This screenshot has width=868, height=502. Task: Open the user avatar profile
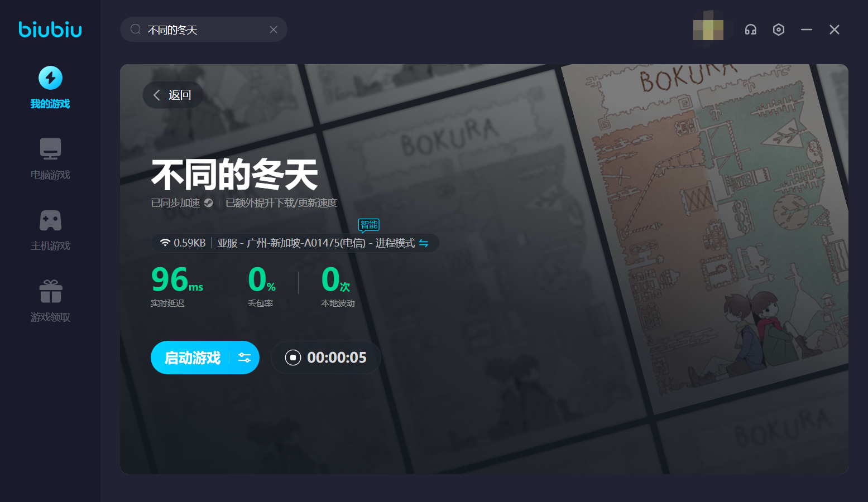pyautogui.click(x=708, y=30)
